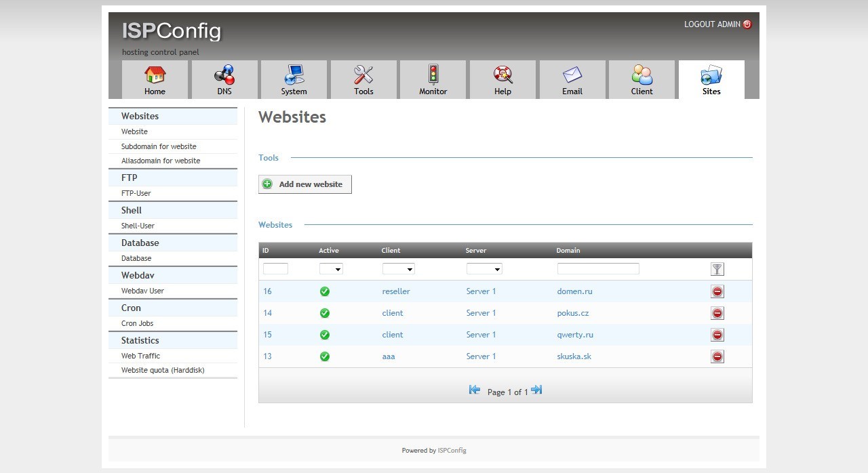Click the Add new website button
Image resolution: width=868 pixels, height=473 pixels.
305,184
